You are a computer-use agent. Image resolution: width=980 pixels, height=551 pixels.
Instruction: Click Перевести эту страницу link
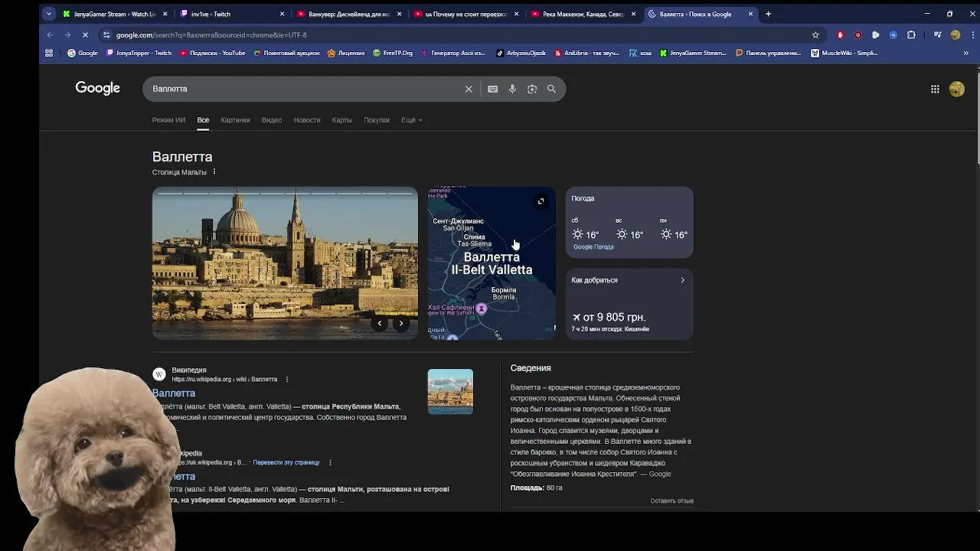(286, 462)
